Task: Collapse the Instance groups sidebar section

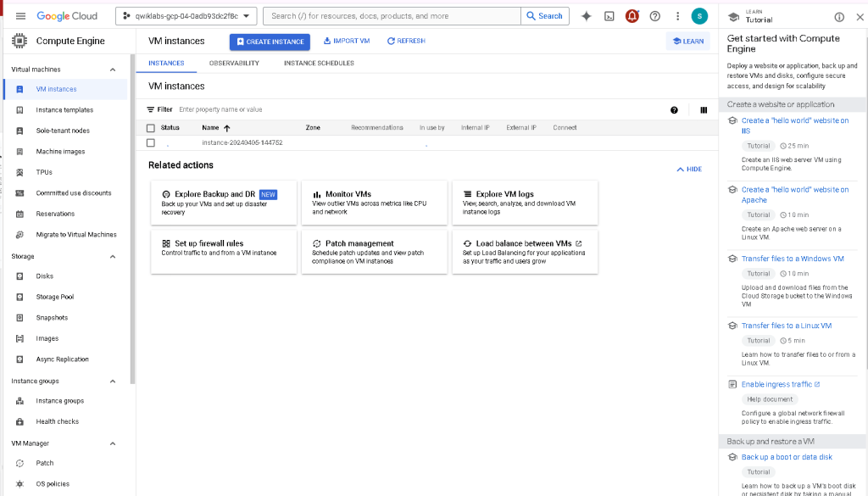Action: [x=113, y=382]
